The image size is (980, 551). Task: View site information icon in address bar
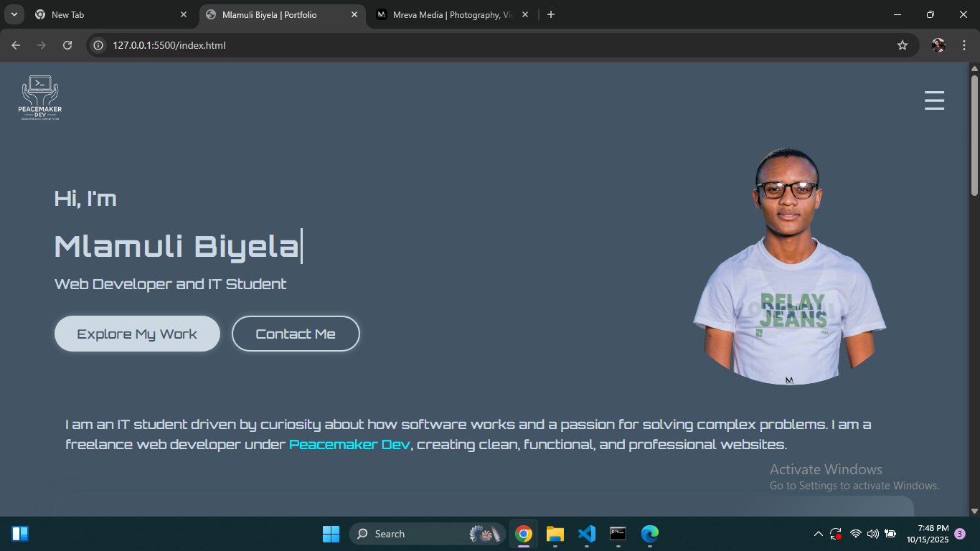point(99,45)
